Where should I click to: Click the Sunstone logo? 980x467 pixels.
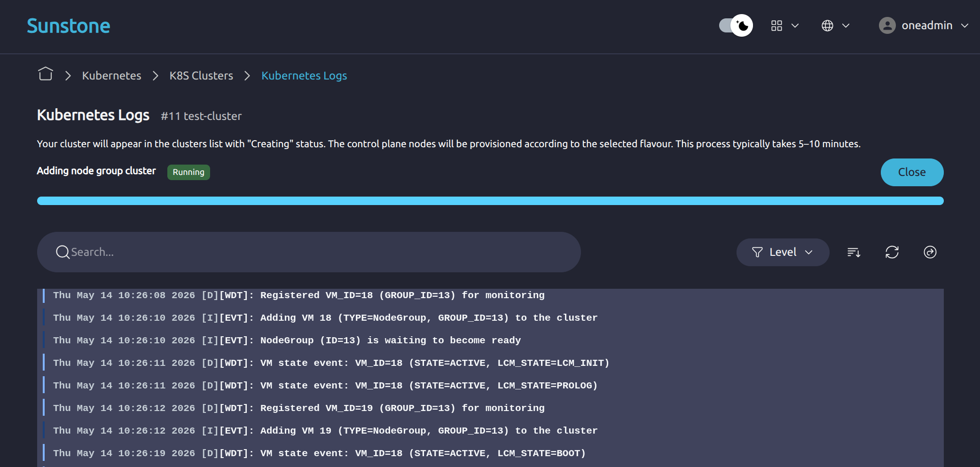(x=69, y=26)
